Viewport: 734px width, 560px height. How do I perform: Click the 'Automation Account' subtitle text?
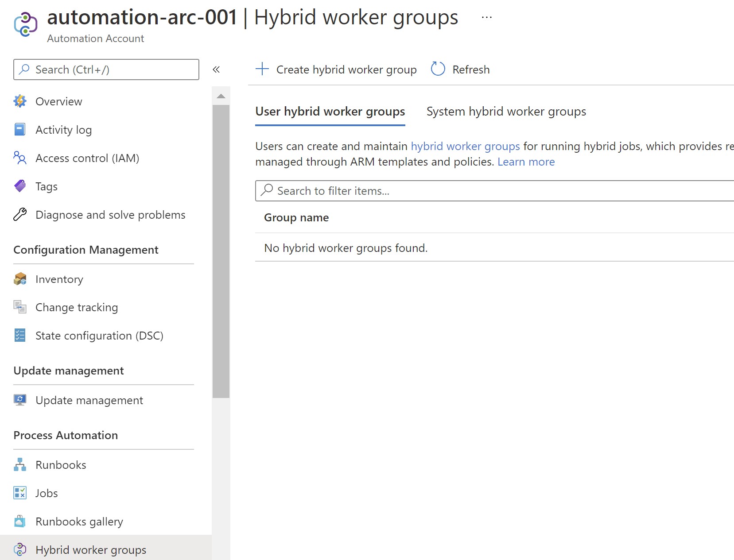point(95,39)
